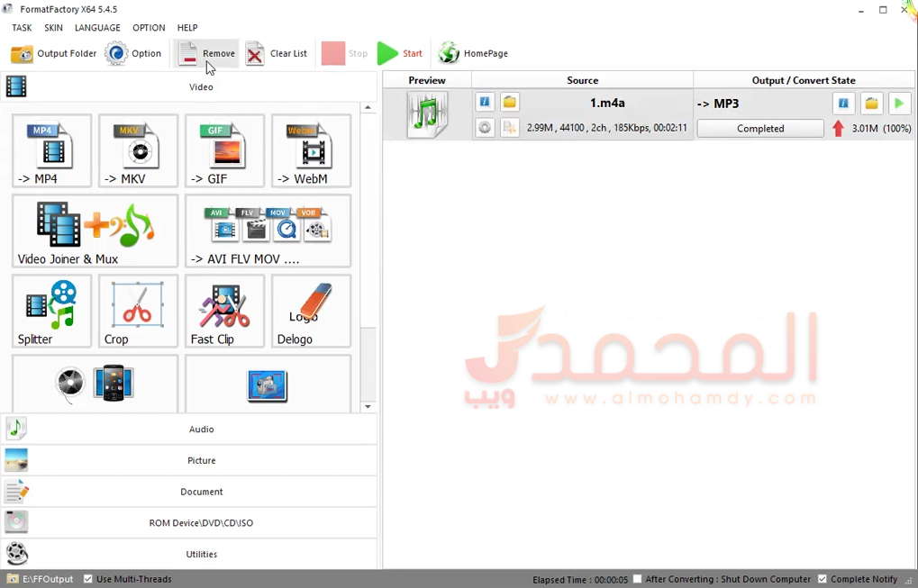
Task: Toggle the Use Multi-Threads checkbox
Action: 88,579
